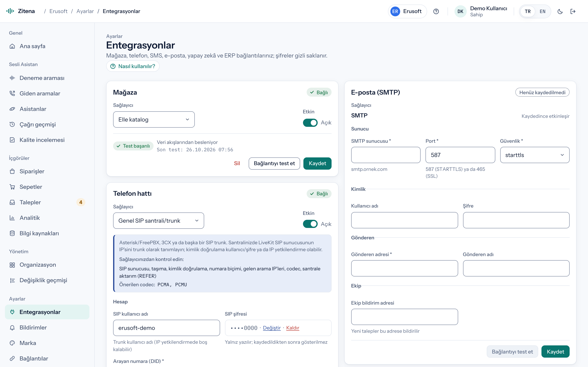588x367 pixels.
Task: Open the starttls Güvenlik dropdown
Action: [535, 155]
